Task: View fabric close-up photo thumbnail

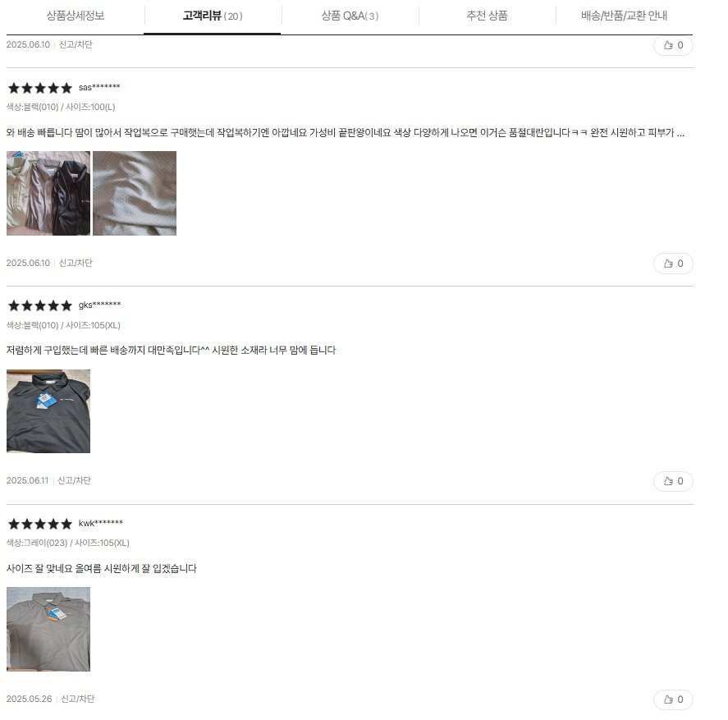Action: 135,193
